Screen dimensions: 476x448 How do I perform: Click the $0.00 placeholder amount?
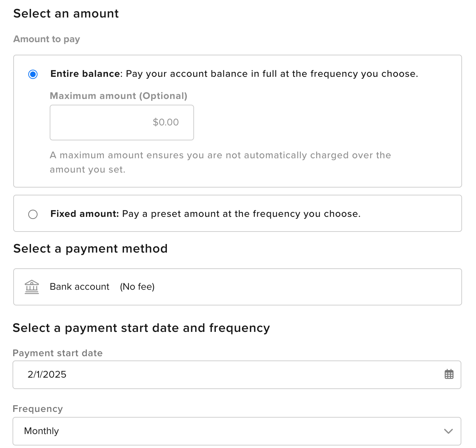[x=166, y=122]
